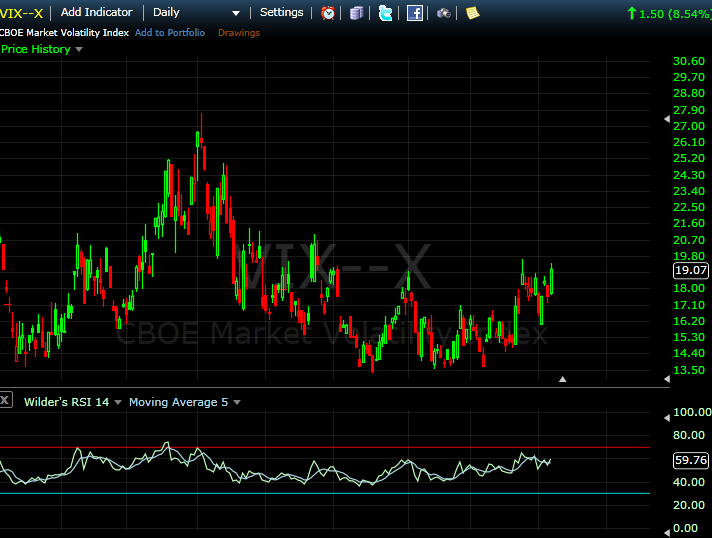This screenshot has width=712, height=538.
Task: Click the 80.00 RSI axis label
Action: tap(689, 435)
